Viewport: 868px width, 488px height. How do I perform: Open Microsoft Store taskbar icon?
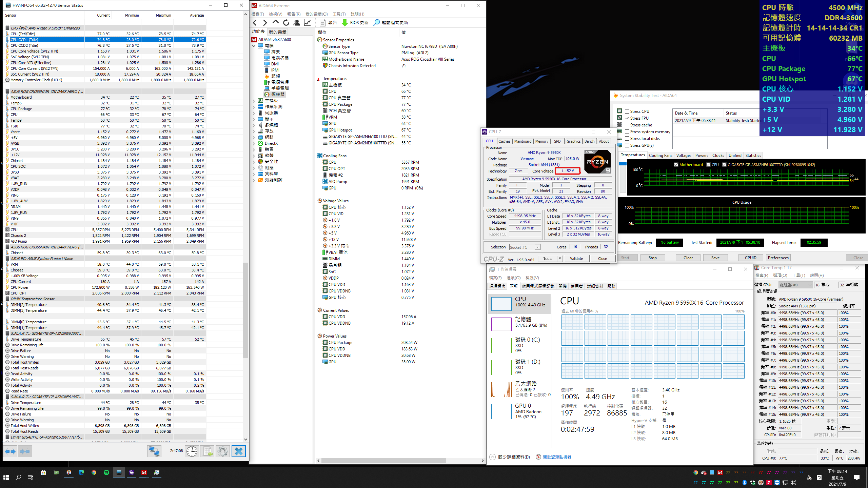coord(44,472)
